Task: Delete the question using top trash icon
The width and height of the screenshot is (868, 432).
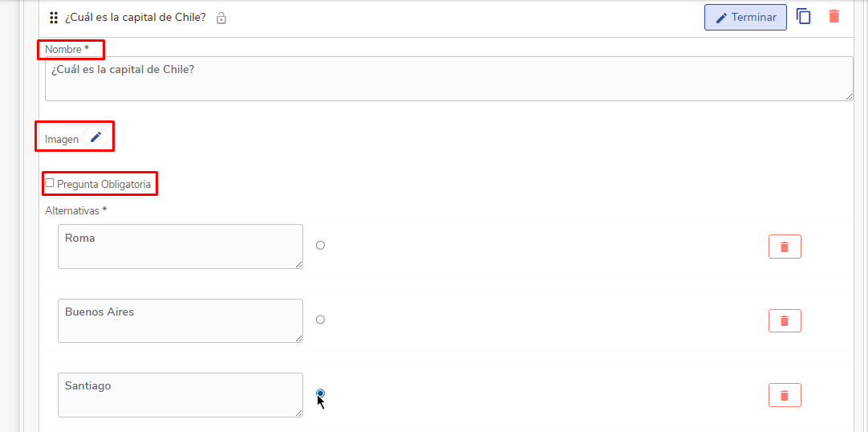Action: 834,16
